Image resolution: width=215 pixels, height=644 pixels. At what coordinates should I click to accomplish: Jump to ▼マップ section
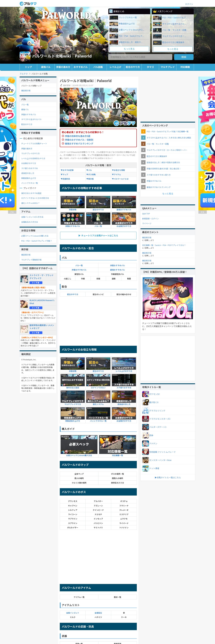(x=64, y=175)
